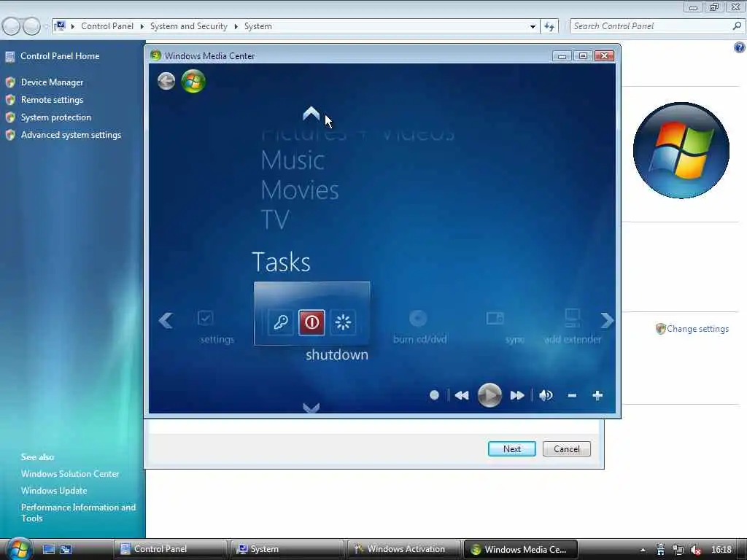Image resolution: width=747 pixels, height=560 pixels.
Task: Open Advanced system settings link
Action: (71, 135)
